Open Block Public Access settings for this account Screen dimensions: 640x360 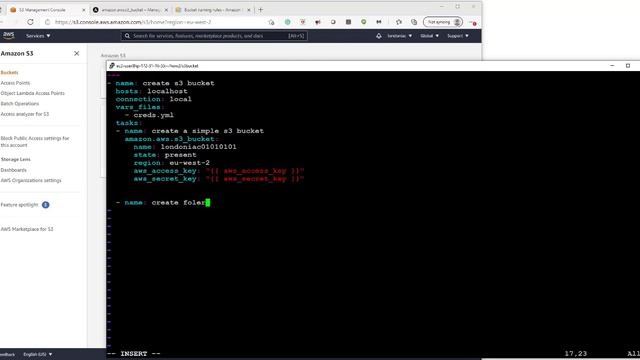(x=35, y=142)
